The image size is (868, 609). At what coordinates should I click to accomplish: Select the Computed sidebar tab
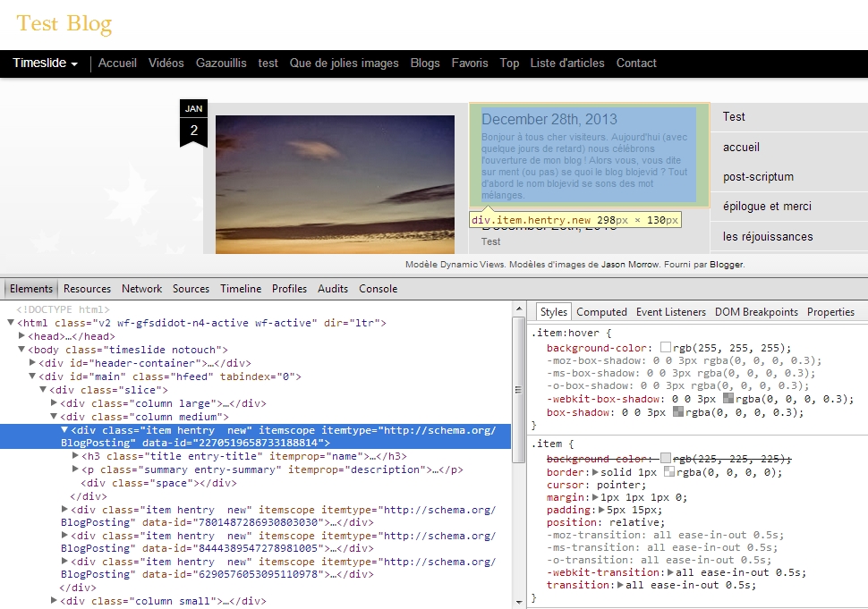click(601, 312)
